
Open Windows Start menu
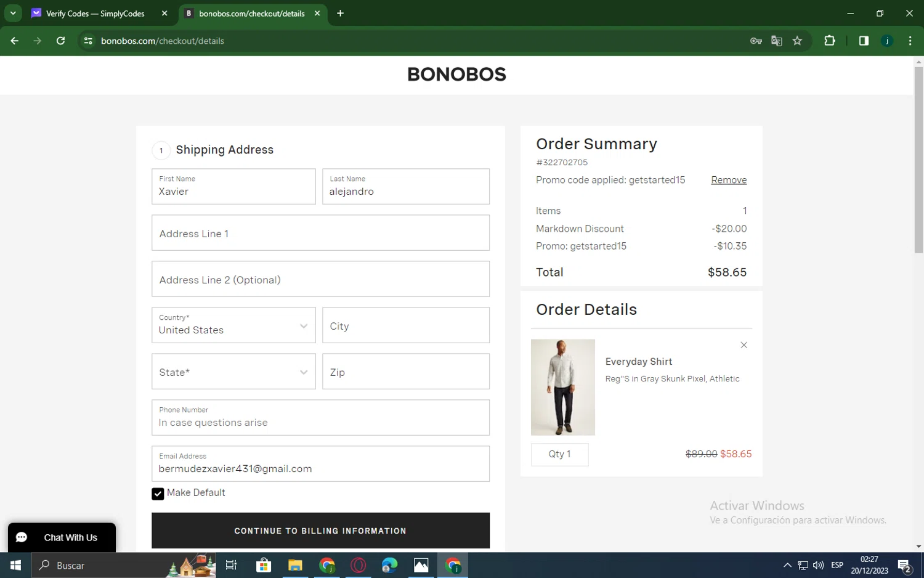click(x=16, y=565)
